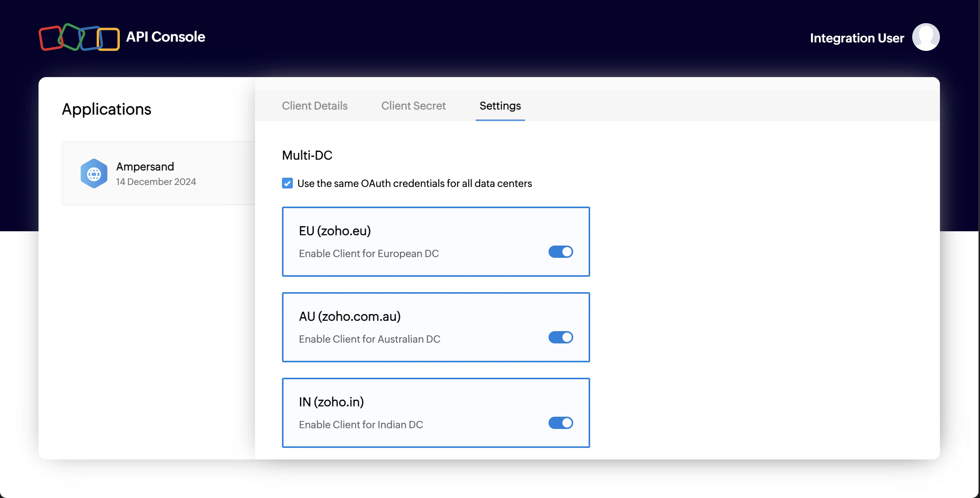Open the Integration User avatar menu
The image size is (980, 498).
point(926,37)
